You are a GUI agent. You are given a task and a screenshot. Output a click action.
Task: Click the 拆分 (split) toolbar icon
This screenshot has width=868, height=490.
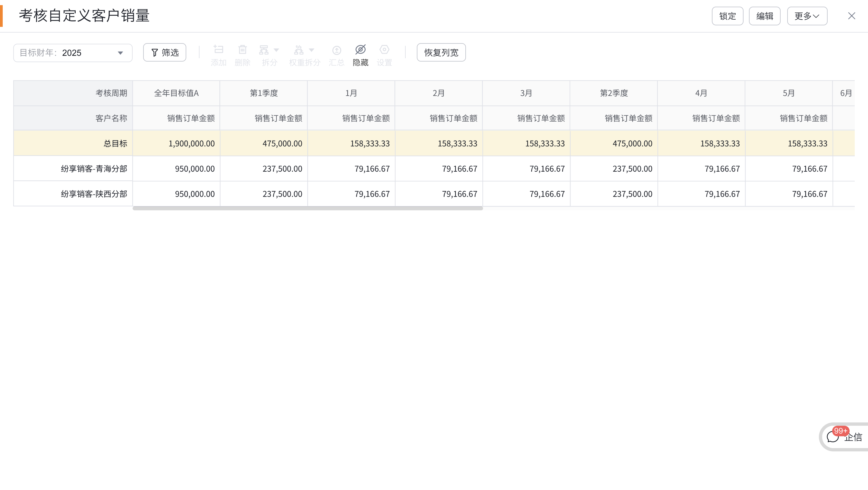coord(264,50)
